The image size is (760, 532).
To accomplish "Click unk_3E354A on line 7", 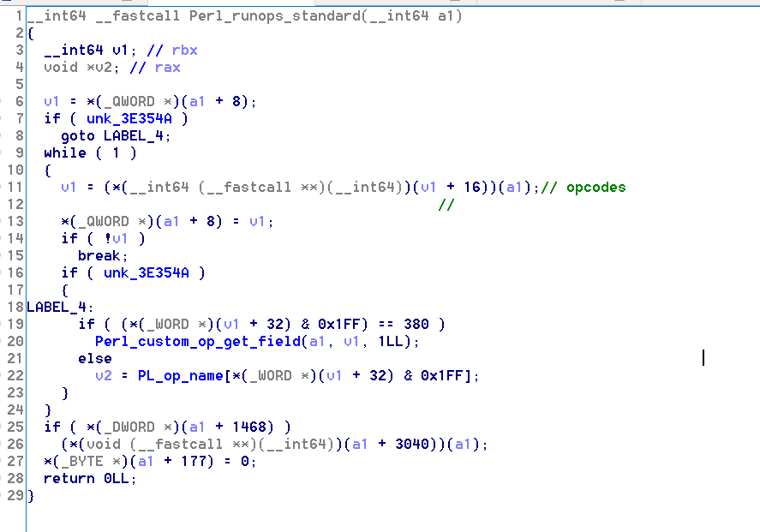I will (x=129, y=119).
